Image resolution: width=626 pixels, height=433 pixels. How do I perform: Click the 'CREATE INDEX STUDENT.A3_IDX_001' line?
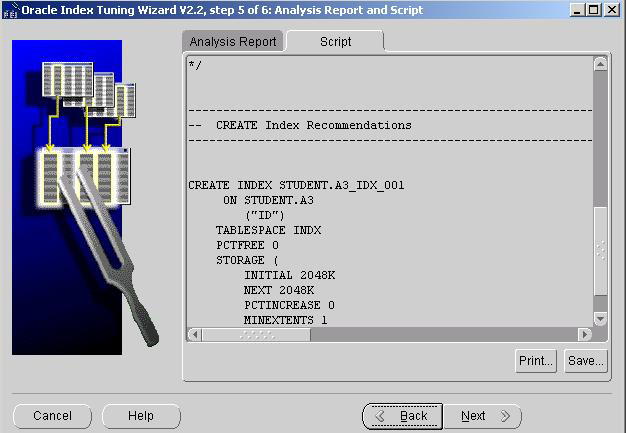tap(296, 185)
